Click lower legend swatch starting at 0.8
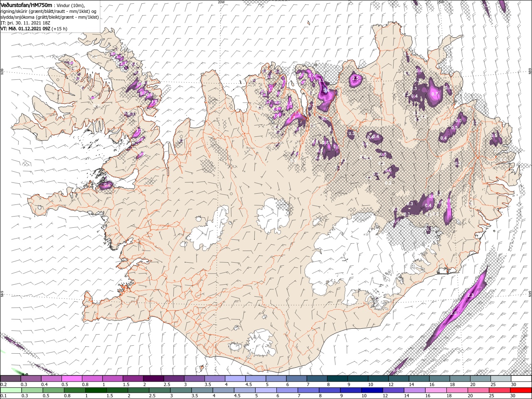Screen dimensions: 532x399 coord(76,390)
